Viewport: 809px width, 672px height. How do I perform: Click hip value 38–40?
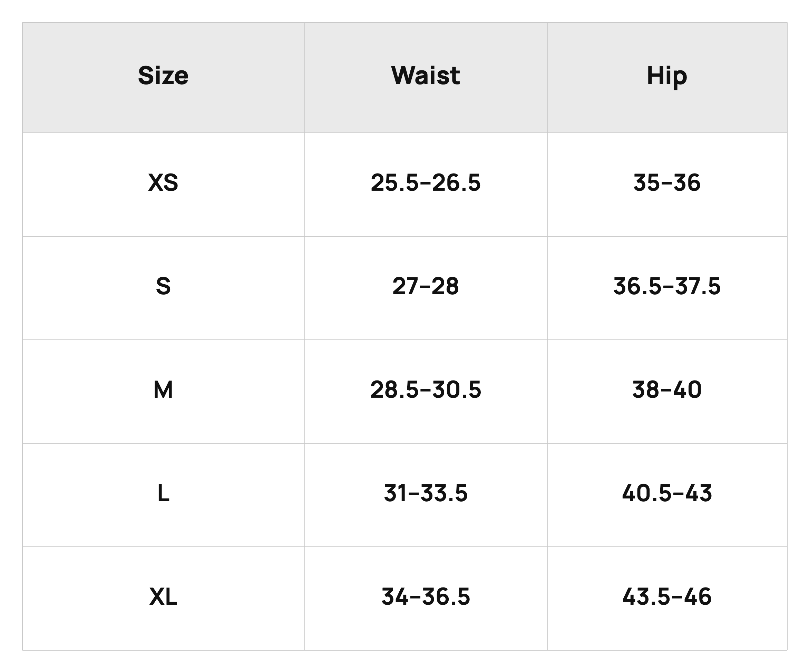tap(667, 390)
